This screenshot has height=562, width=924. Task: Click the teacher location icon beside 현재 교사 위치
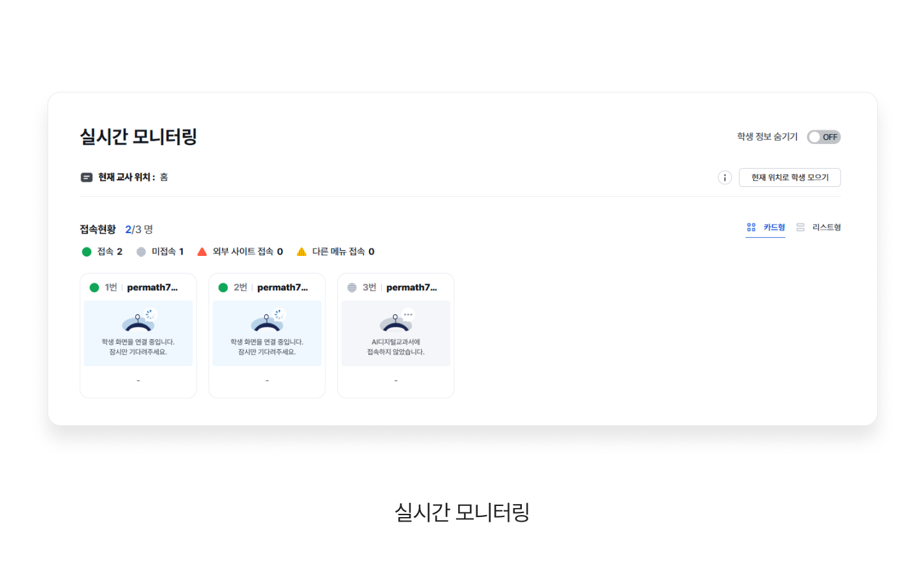click(87, 177)
